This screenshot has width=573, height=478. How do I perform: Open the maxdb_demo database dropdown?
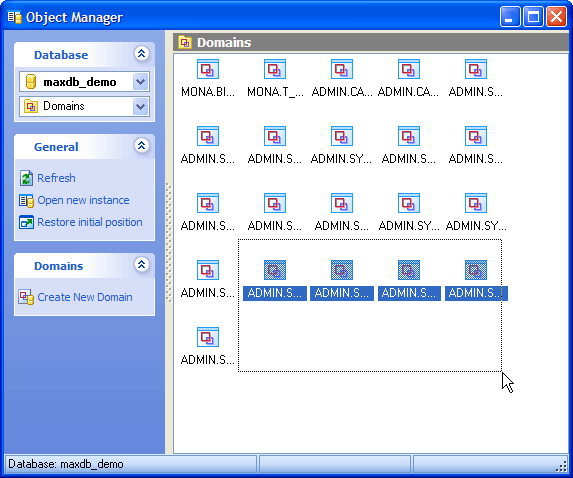141,82
